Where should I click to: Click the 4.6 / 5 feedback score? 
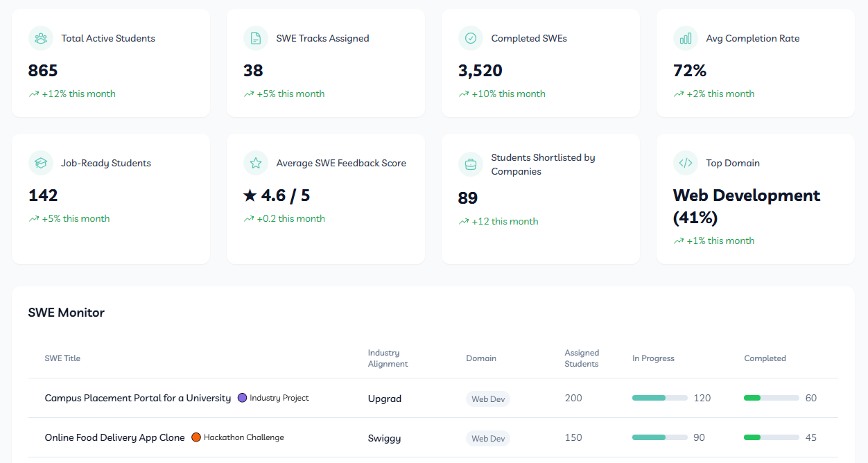point(277,195)
